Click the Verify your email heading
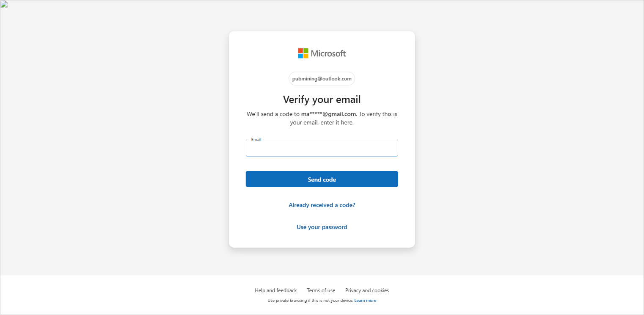The height and width of the screenshot is (315, 644). click(322, 99)
